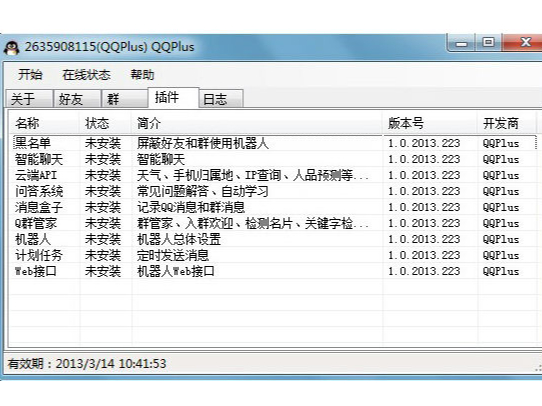Open the 开始 menu
The width and height of the screenshot is (542, 406).
[30, 75]
